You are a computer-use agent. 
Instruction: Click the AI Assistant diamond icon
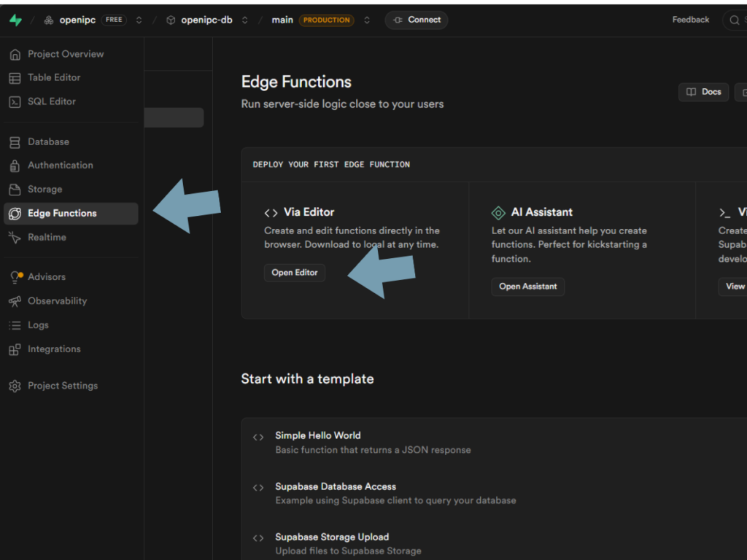pos(498,213)
